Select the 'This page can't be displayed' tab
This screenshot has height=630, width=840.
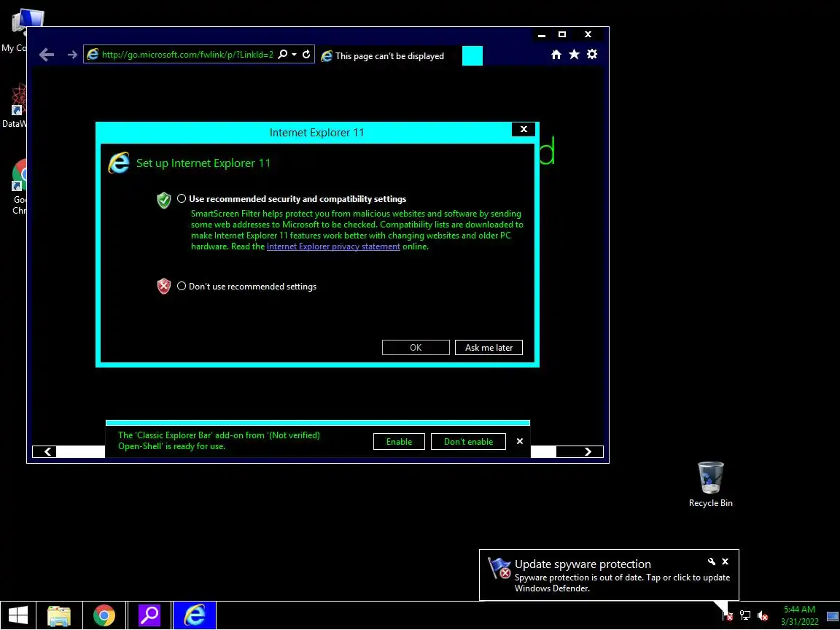pyautogui.click(x=389, y=55)
